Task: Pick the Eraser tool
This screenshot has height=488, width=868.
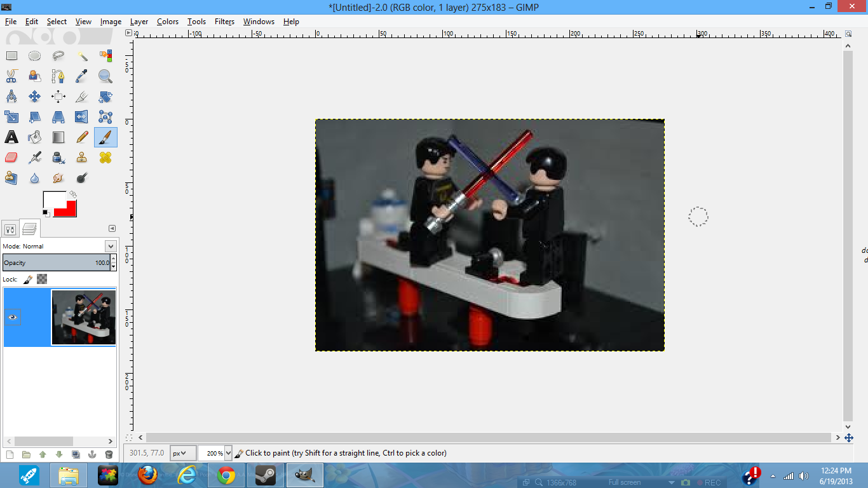Action: (x=11, y=158)
